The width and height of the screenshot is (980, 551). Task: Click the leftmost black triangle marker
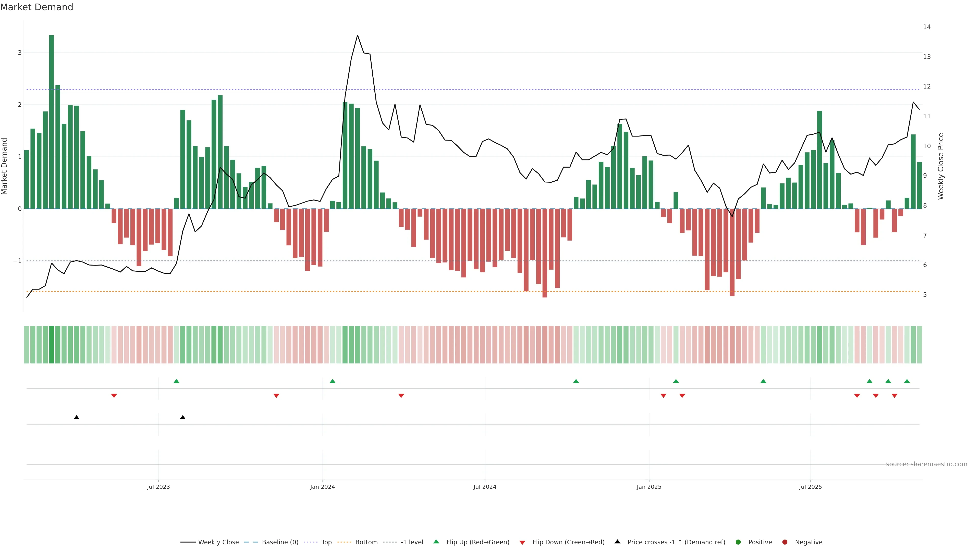[x=77, y=418]
